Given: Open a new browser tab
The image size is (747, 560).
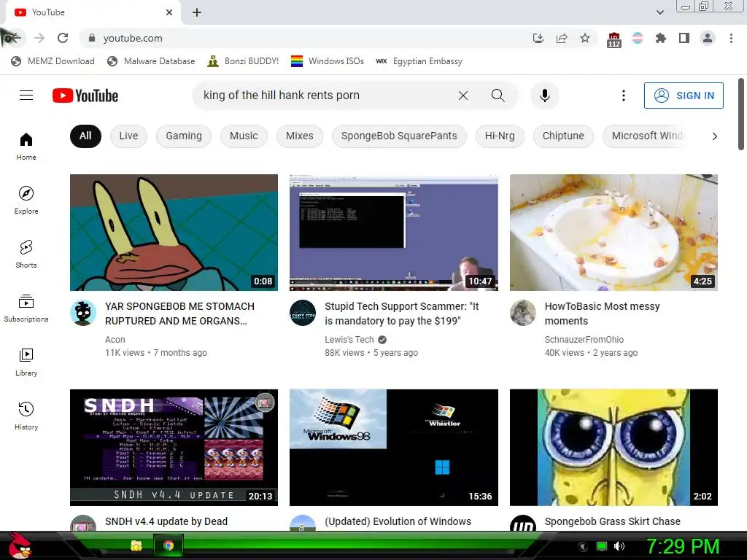Looking at the screenshot, I should coord(197,12).
